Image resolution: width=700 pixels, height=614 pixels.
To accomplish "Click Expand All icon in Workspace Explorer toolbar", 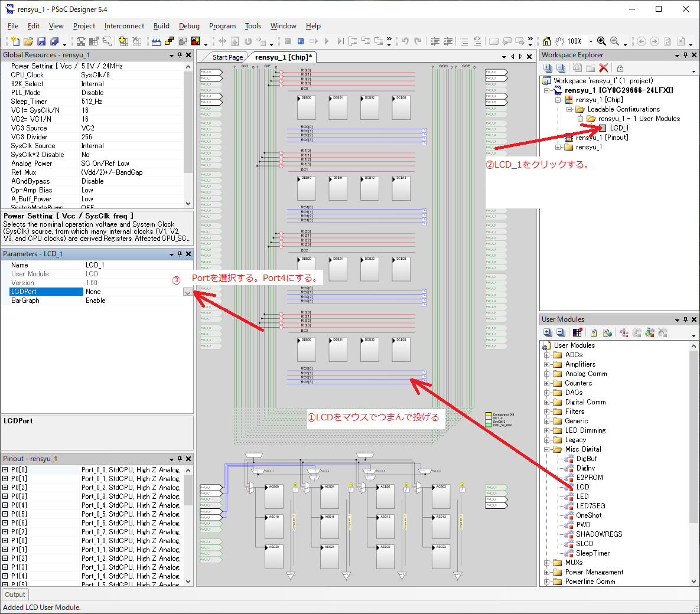I will (x=548, y=68).
